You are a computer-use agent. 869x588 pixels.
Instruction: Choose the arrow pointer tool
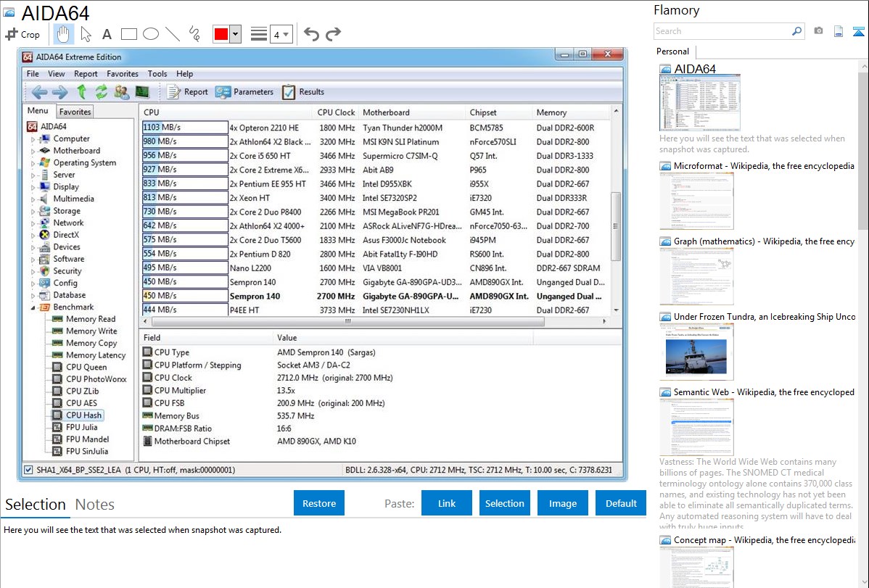[x=86, y=34]
